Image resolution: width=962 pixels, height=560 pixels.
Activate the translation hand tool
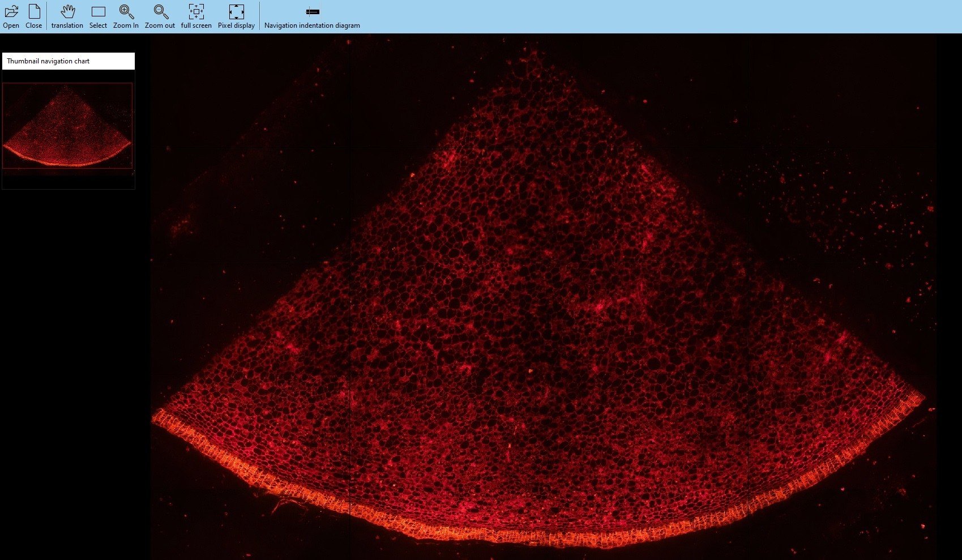click(67, 16)
